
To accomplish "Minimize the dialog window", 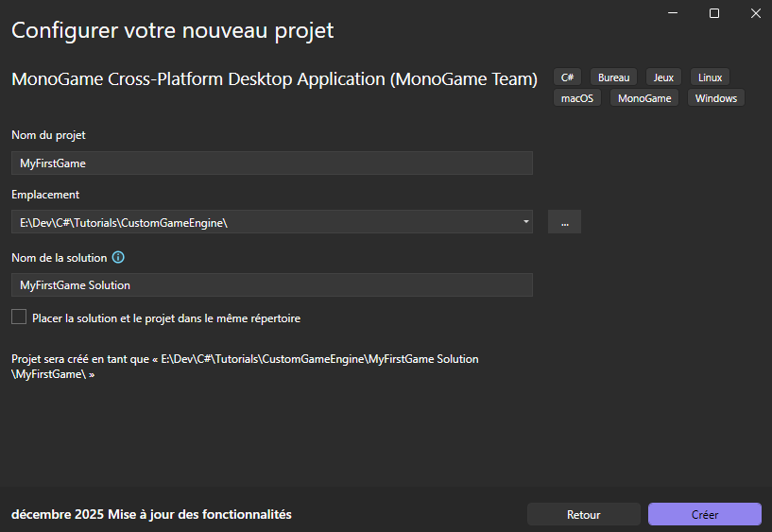I will (673, 13).
